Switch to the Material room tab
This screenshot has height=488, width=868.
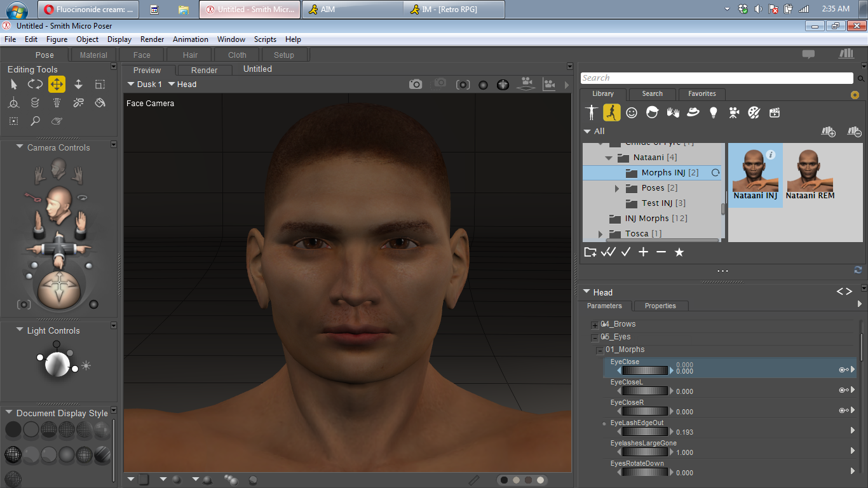(93, 55)
